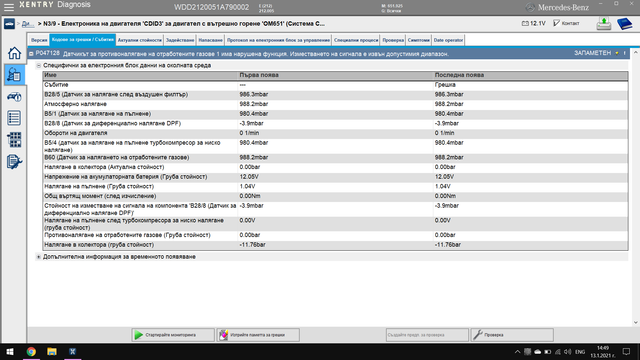Select the battery voltage 12.05V row
The width and height of the screenshot is (640, 360).
(335, 177)
